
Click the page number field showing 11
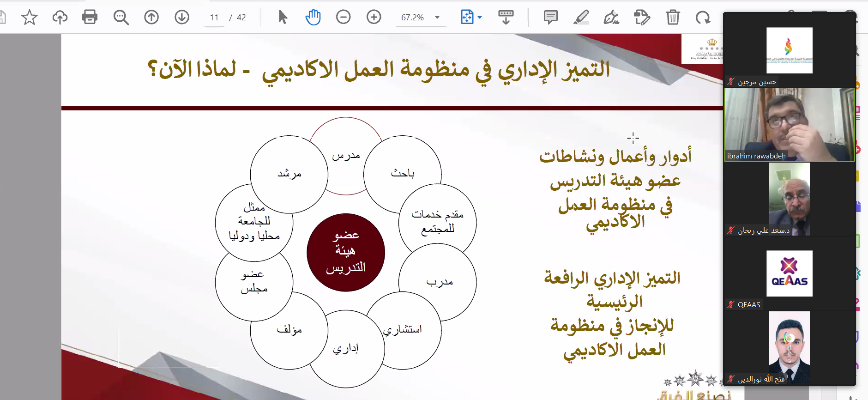214,18
